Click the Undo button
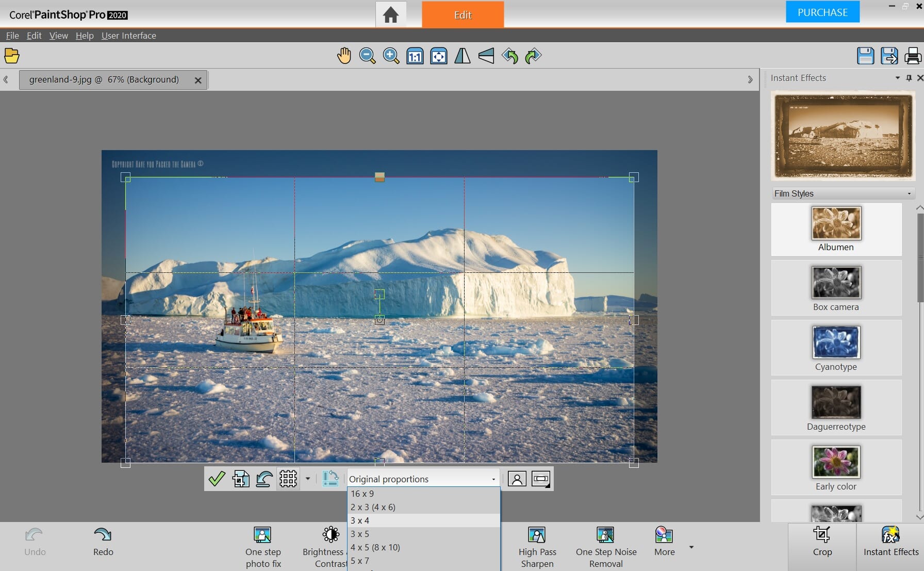The width and height of the screenshot is (924, 571). point(35,542)
